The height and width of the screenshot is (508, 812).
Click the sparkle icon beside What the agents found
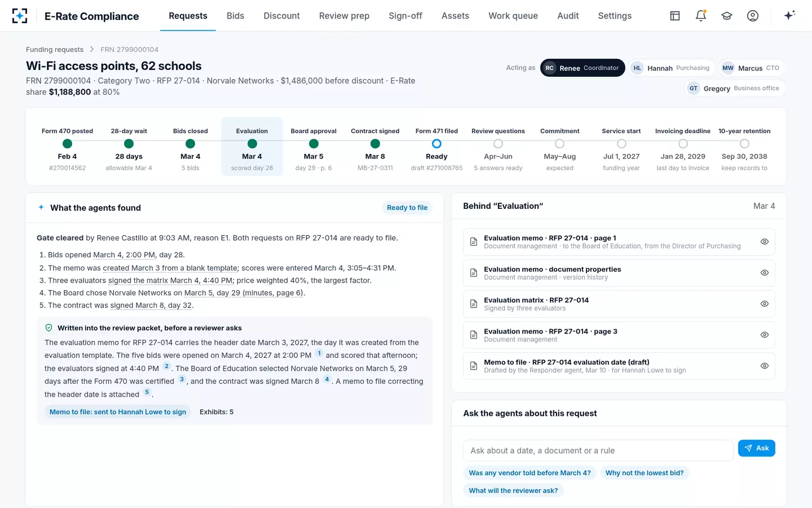[41, 207]
